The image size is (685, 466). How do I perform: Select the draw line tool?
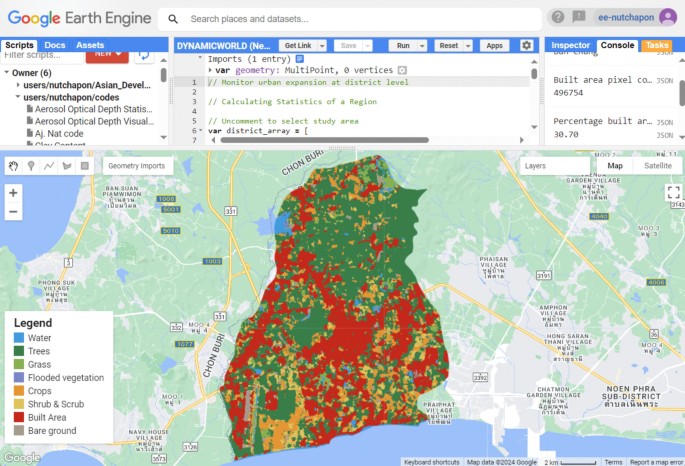tap(49, 166)
